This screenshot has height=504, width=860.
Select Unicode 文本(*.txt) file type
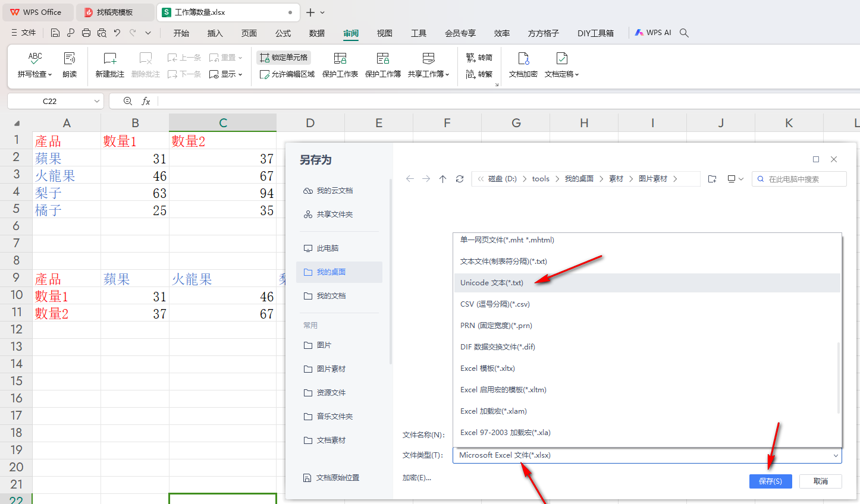(646, 283)
